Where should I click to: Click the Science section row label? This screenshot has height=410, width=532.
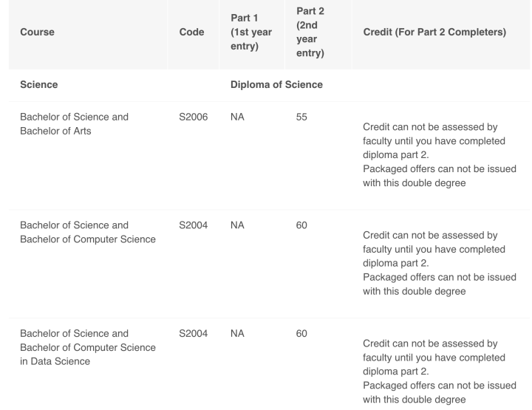[x=38, y=84]
